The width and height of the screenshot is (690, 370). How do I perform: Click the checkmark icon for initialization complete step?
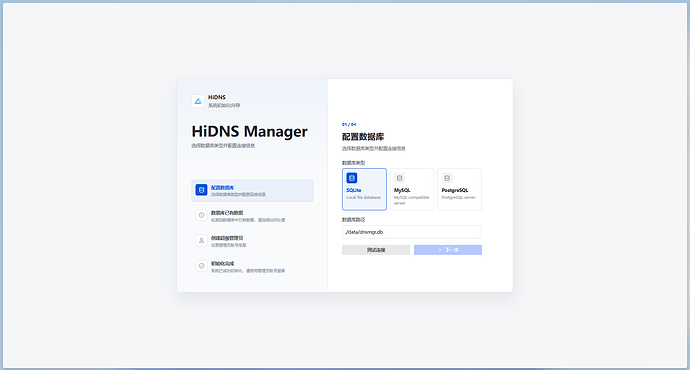tap(201, 266)
